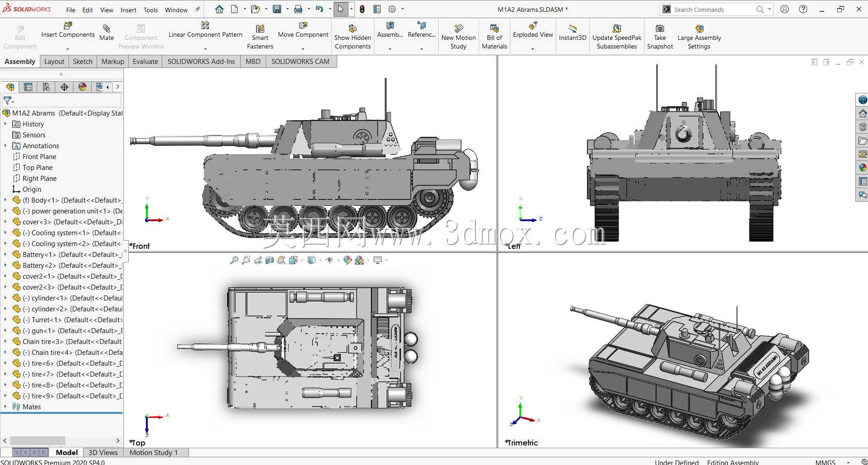Click Insert Components
This screenshot has height=465, width=868.
(x=68, y=31)
